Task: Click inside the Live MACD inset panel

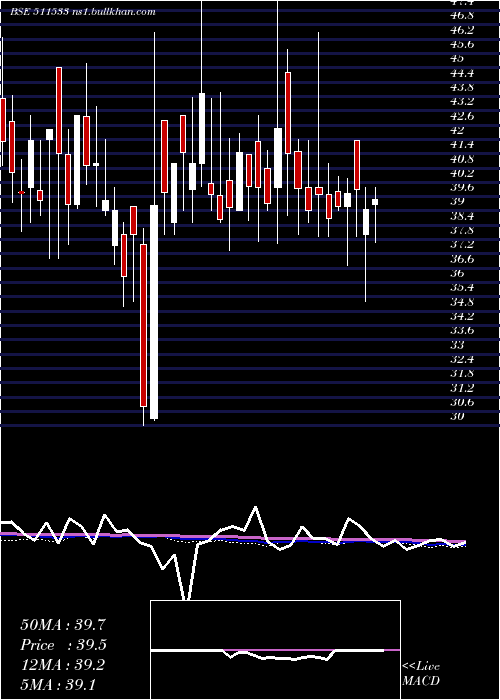Action: pyautogui.click(x=275, y=650)
